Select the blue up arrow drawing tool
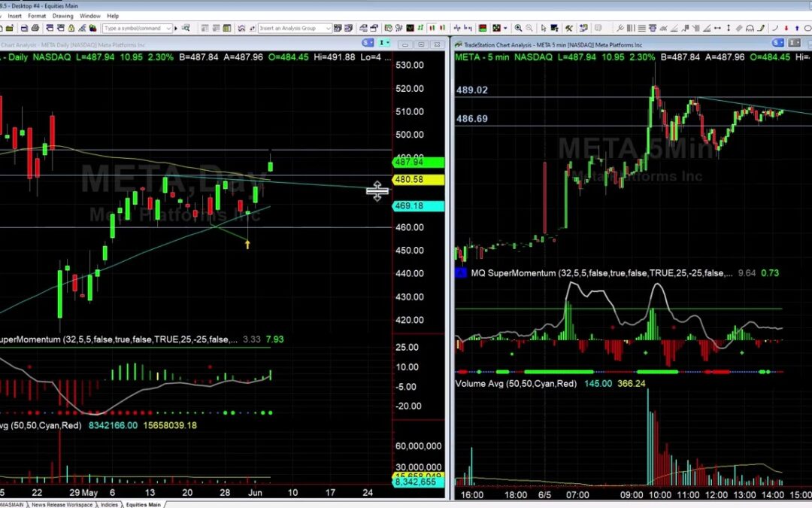 (797, 28)
